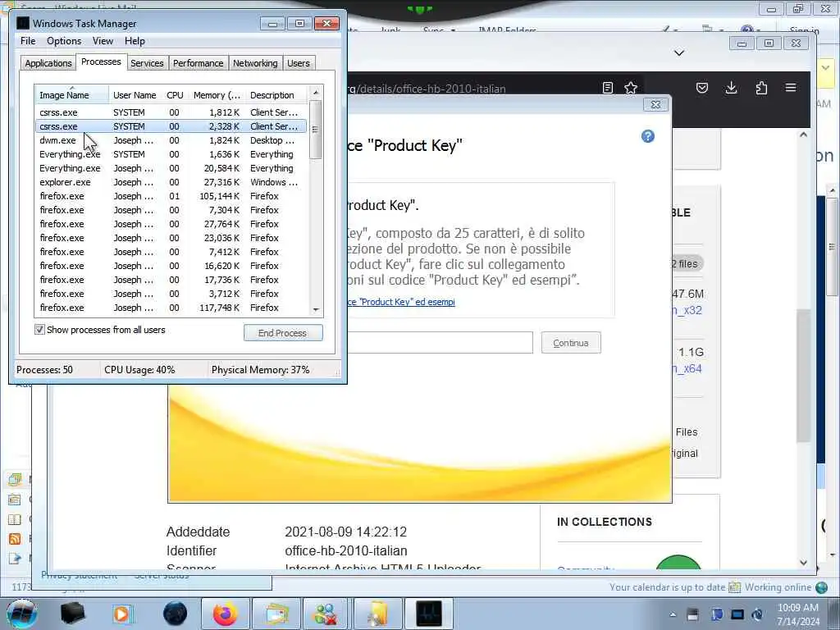Click the blue help icon in Office dialog
The width and height of the screenshot is (840, 630).
pos(648,136)
